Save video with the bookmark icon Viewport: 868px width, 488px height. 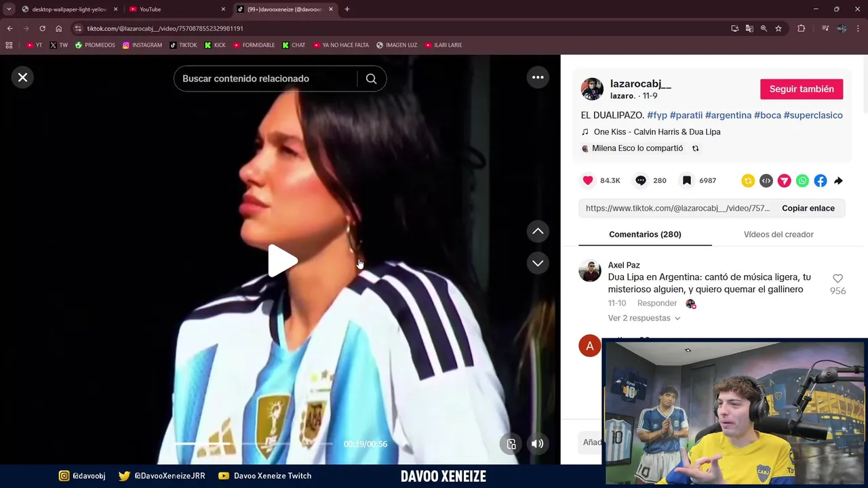click(x=687, y=180)
